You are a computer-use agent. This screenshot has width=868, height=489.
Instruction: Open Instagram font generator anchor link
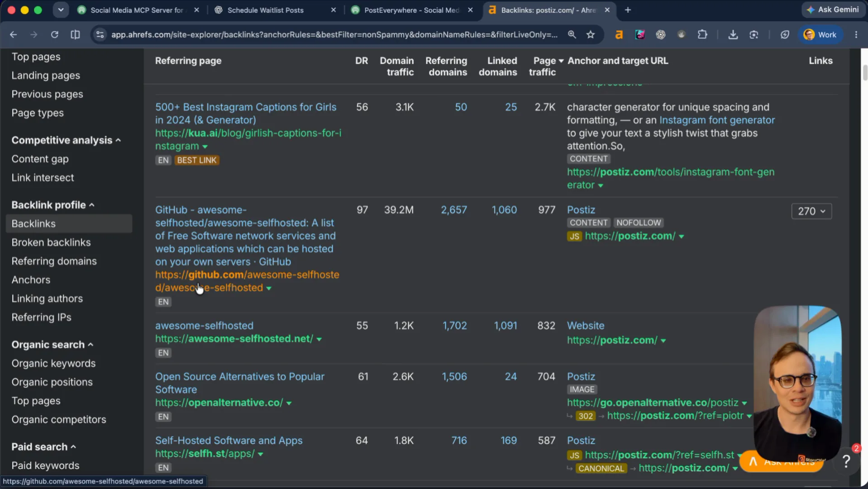point(717,120)
